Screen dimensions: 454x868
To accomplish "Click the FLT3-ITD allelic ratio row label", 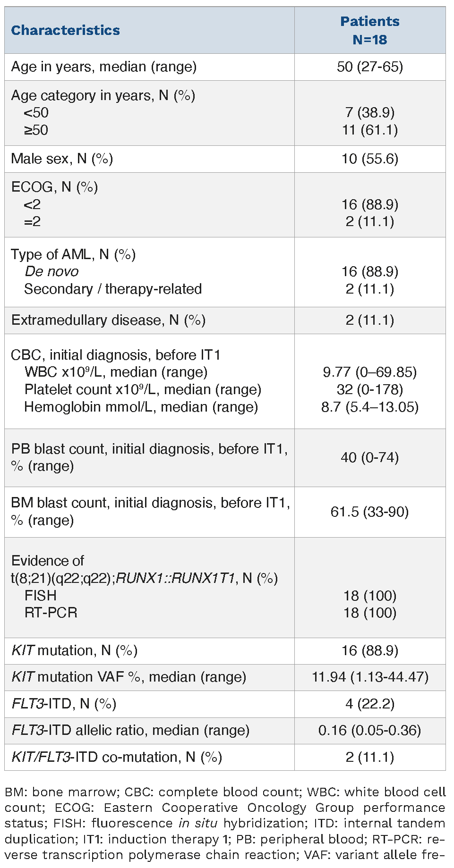I will click(130, 730).
